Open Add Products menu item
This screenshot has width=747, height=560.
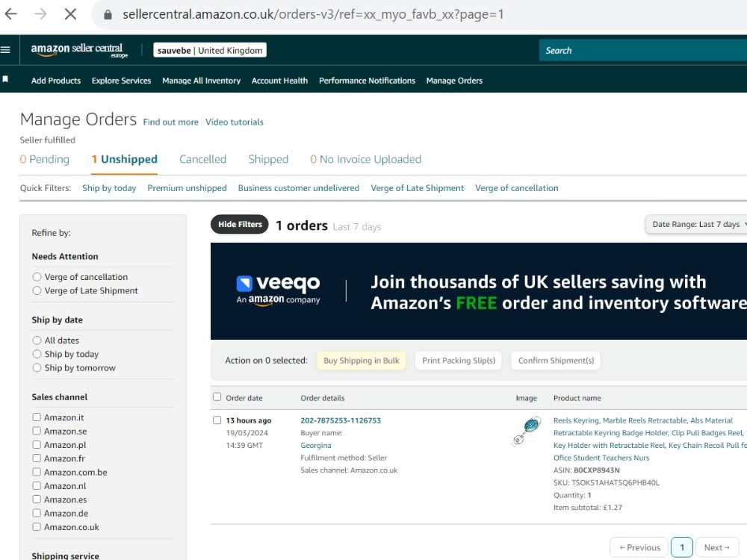click(x=56, y=81)
